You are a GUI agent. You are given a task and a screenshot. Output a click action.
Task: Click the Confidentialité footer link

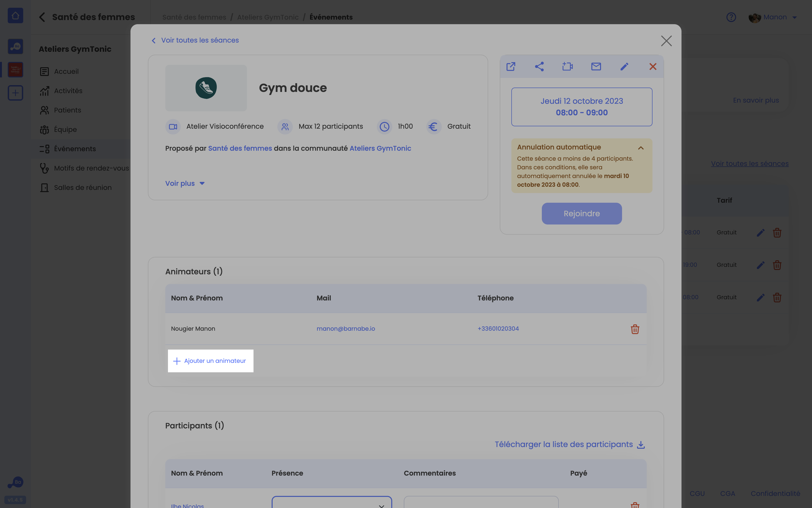click(776, 493)
